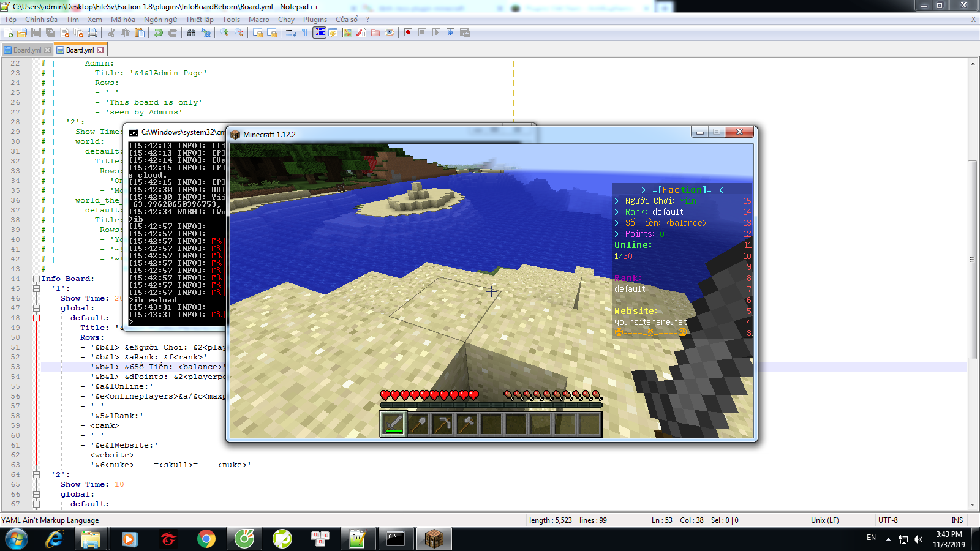Collapse the fold marker on line 64
Image resolution: width=980 pixels, height=551 pixels.
coord(36,474)
